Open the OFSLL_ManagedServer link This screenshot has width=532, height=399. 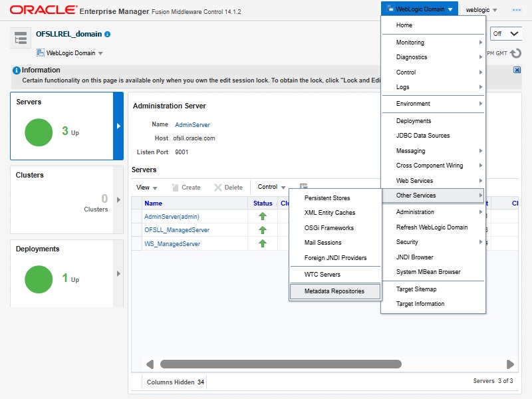click(177, 230)
